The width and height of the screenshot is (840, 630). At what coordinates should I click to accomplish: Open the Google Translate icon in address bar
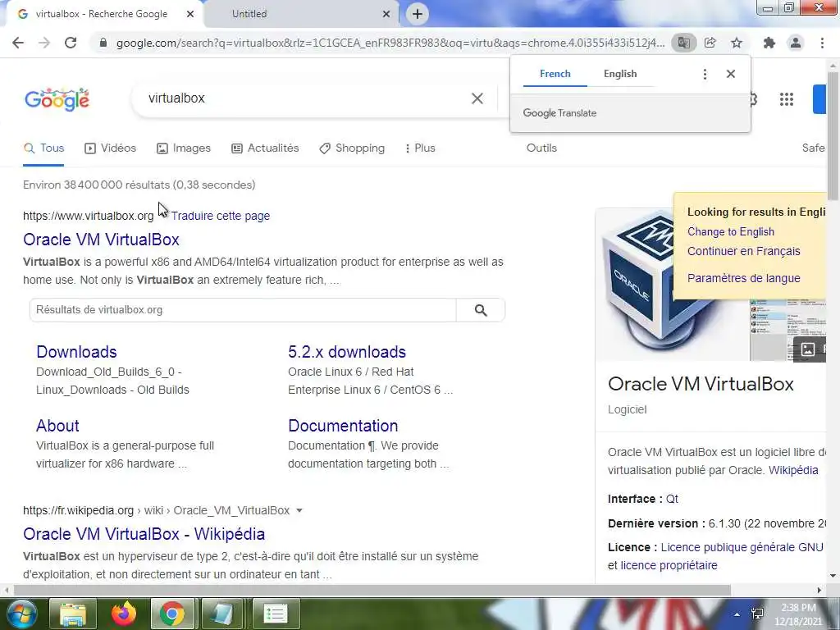(683, 43)
